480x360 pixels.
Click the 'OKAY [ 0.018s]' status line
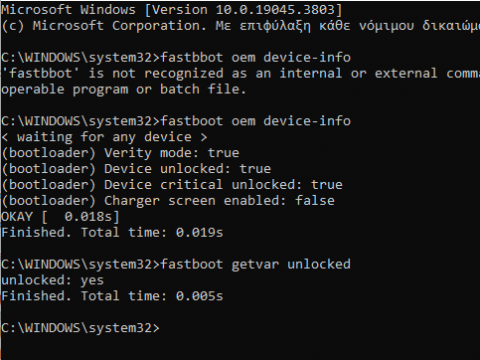[x=60, y=217]
